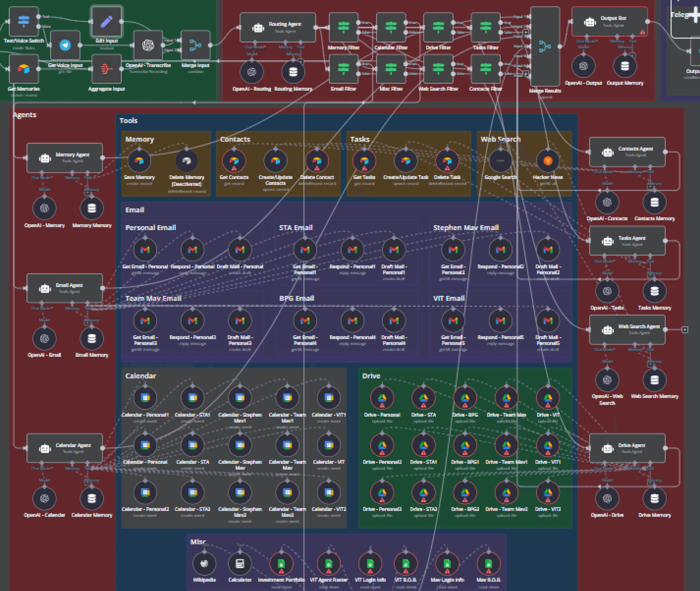Select the Calendar - VIT1 node

pos(329,398)
